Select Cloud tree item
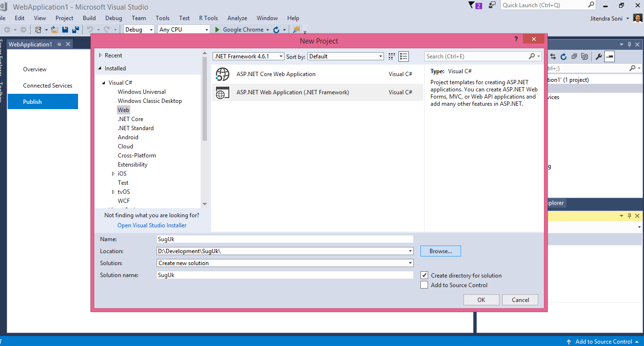Viewport: 644px width, 346px height. 125,146
